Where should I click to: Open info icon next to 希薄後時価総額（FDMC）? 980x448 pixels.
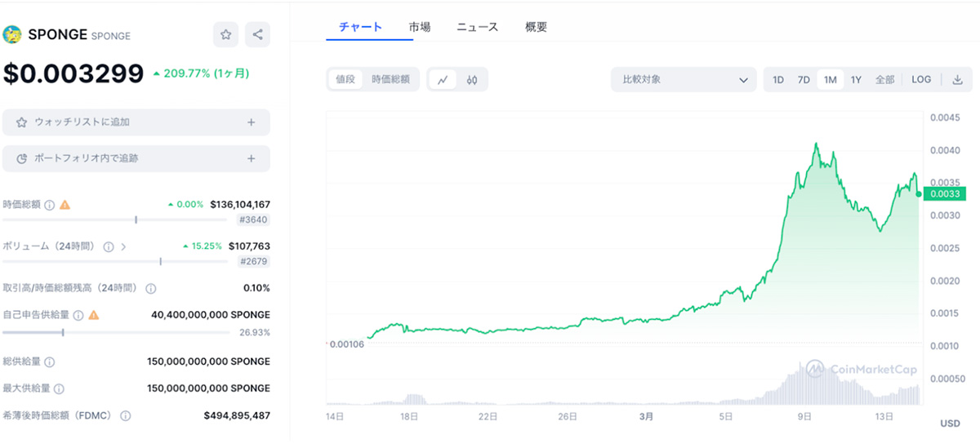click(x=126, y=415)
